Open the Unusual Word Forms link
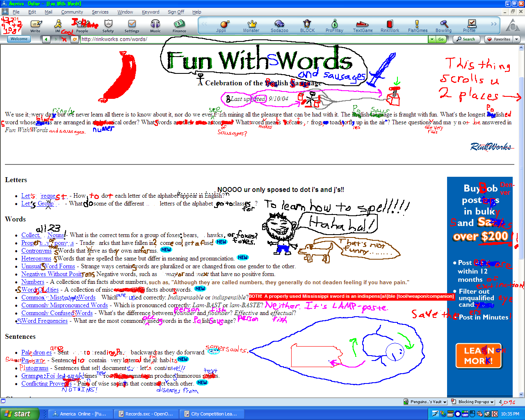Viewport: 525px width, 420px height. tap(48, 266)
